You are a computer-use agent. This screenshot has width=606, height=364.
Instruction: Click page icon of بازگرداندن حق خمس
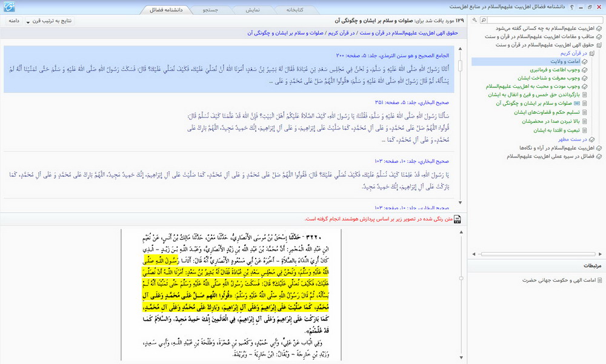click(585, 94)
